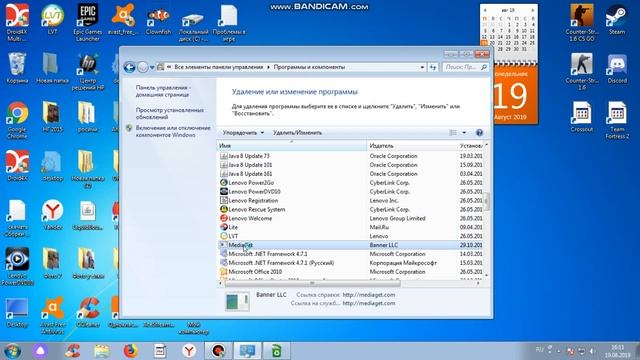Click the calendar gadget's next month arrow
The width and height of the screenshot is (640, 360).
pos(532,10)
